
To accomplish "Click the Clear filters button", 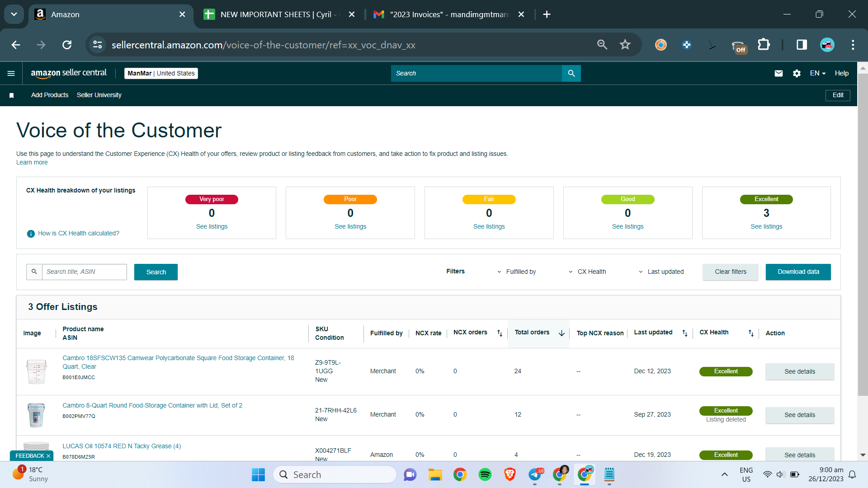I will (x=731, y=272).
